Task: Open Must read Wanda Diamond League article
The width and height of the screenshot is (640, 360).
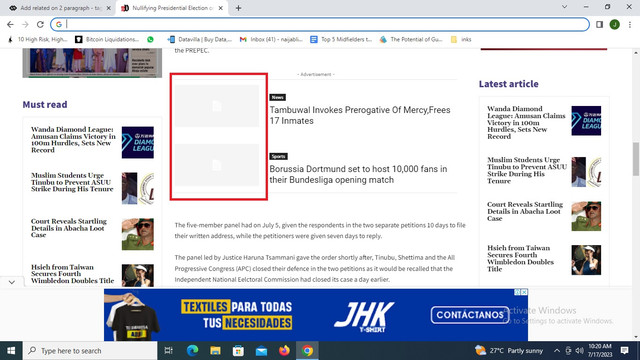Action: point(73,140)
